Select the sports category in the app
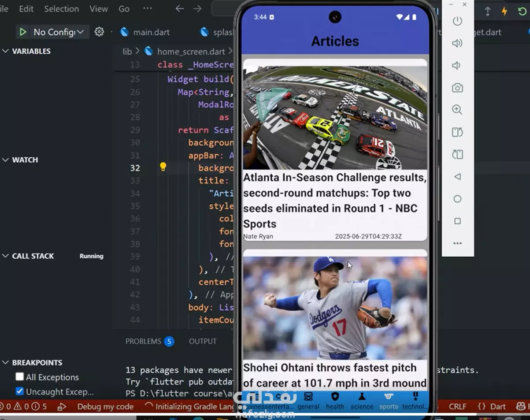Screen dimensions: 530x420 (x=389, y=401)
